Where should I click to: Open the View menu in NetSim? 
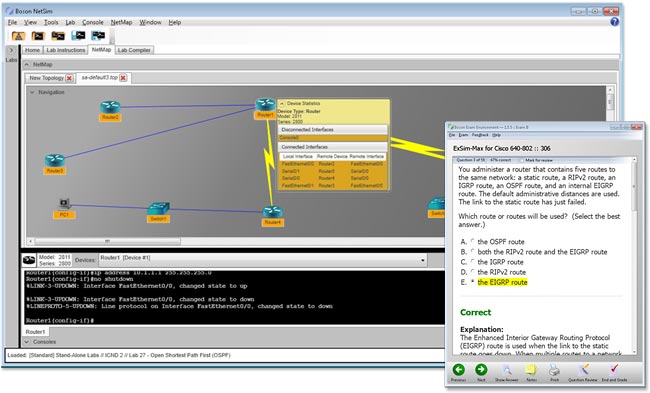click(x=30, y=22)
